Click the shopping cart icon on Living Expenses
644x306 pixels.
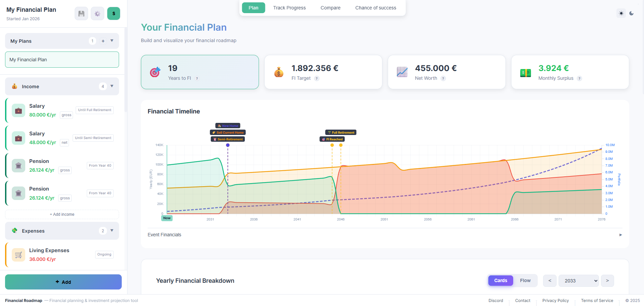coord(18,255)
